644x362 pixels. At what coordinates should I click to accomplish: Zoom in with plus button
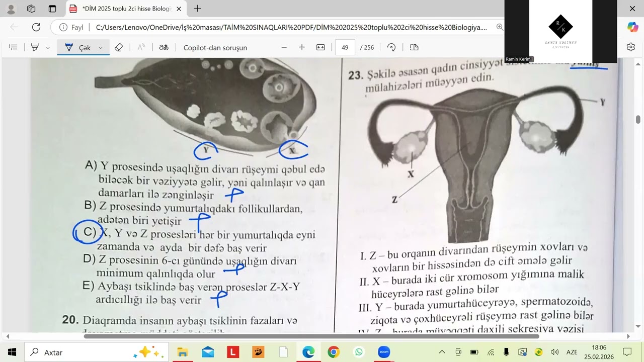coord(302,47)
